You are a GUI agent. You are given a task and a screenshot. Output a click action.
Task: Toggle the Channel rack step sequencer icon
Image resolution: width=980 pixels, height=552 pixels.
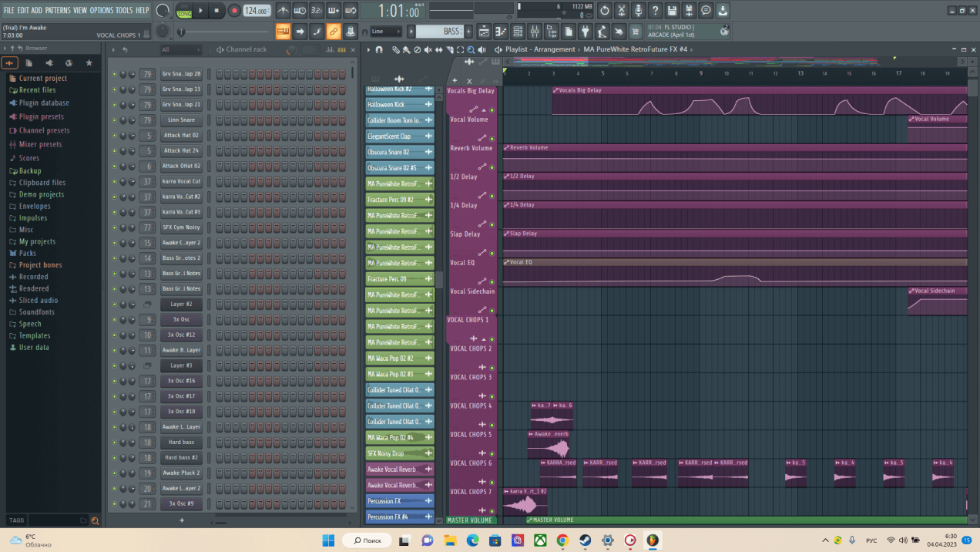pos(341,49)
